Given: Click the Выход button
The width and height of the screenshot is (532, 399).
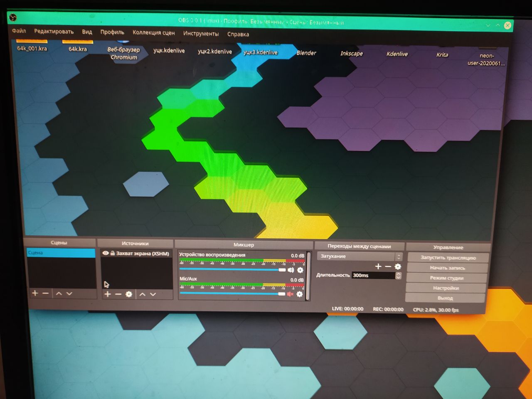Looking at the screenshot, I should (445, 298).
